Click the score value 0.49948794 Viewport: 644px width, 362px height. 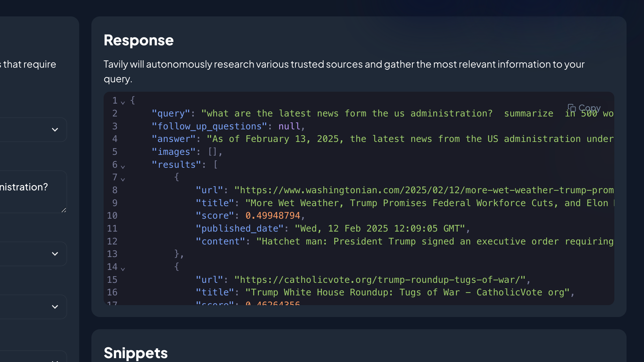click(273, 216)
